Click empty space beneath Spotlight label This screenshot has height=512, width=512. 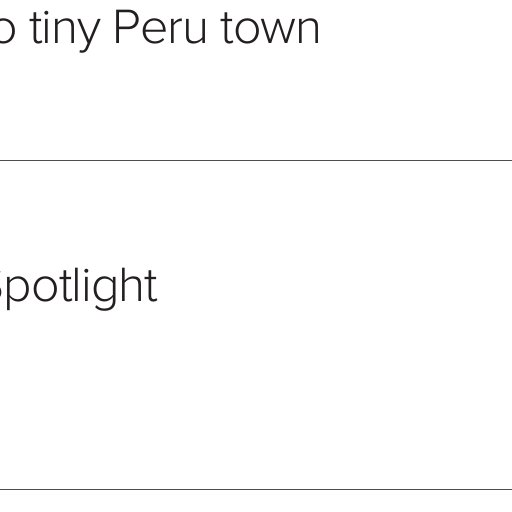coord(256,400)
